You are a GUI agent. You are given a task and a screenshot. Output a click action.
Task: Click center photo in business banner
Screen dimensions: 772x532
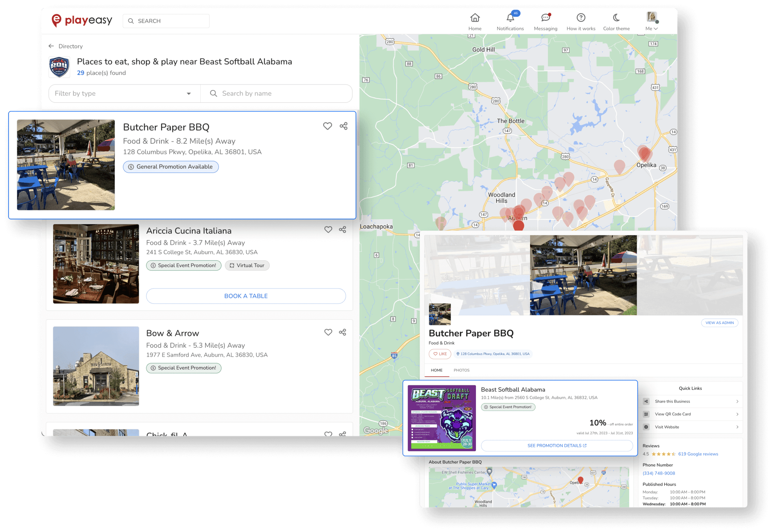pos(583,275)
